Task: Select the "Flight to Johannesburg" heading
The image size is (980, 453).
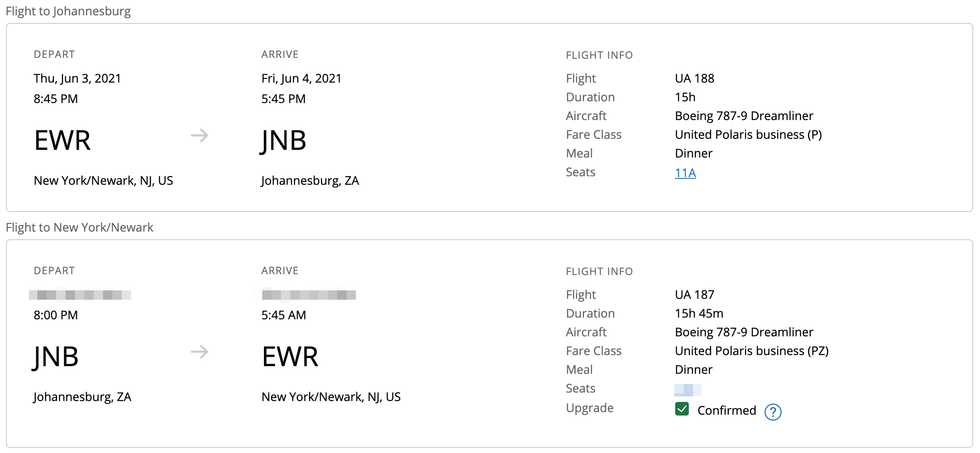Action: [x=68, y=11]
